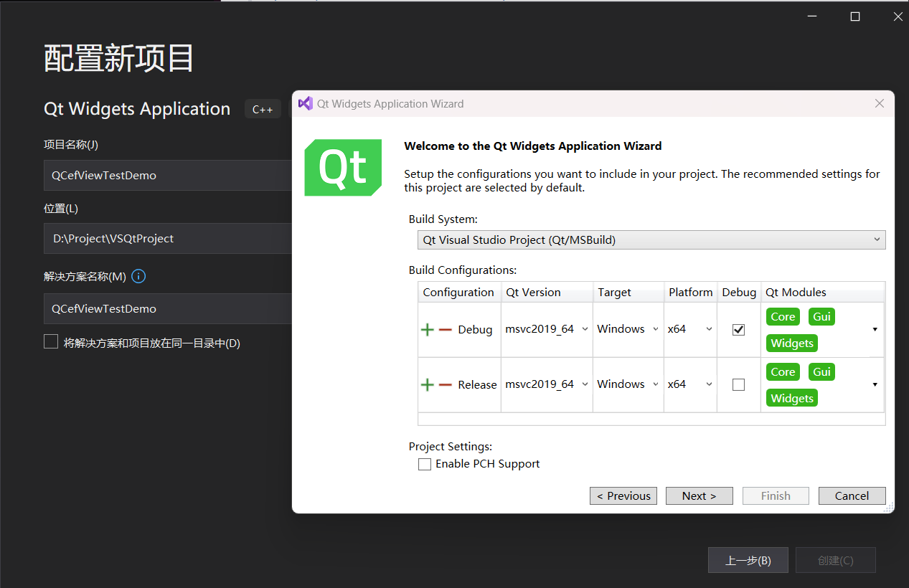
Task: Toggle placing solution and project in same directory
Action: (x=51, y=342)
